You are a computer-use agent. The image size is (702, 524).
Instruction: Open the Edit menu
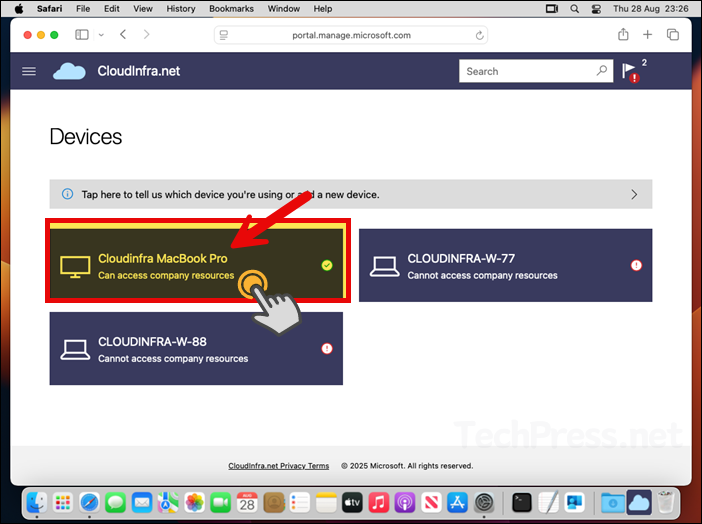[111, 9]
